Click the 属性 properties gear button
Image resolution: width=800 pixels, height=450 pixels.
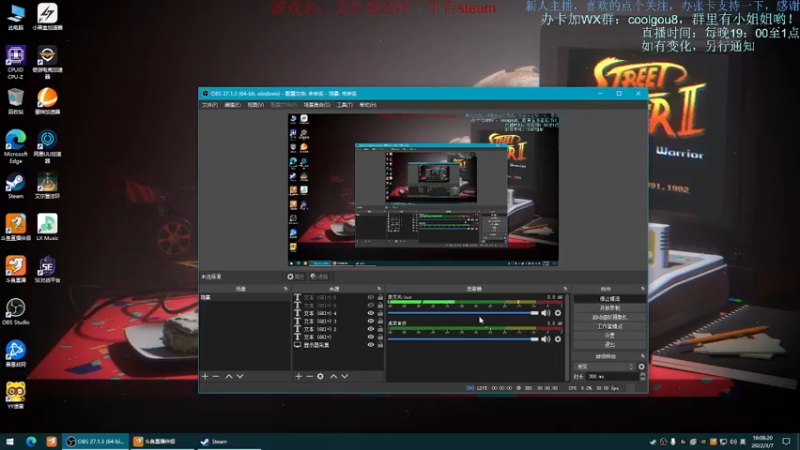(x=295, y=277)
